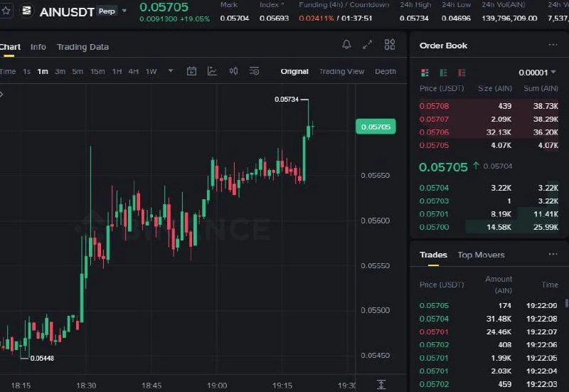Screen dimensions: 569x392
Task: Select the Original chart view
Action: pos(294,72)
